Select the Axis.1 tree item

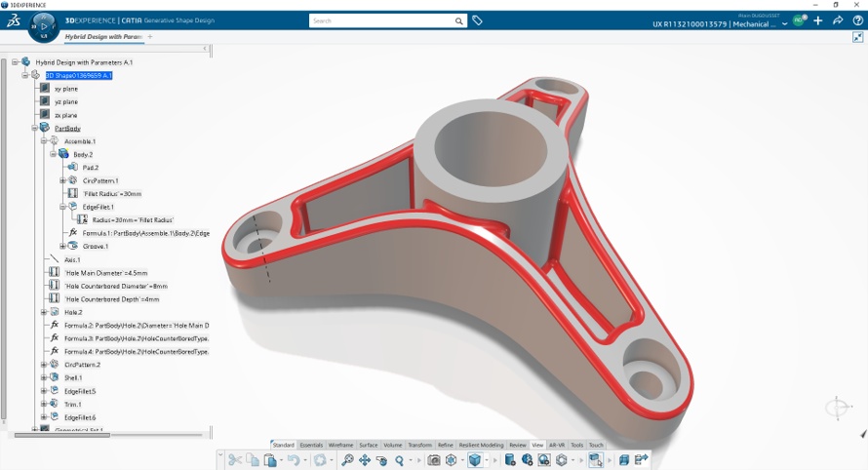(72, 259)
